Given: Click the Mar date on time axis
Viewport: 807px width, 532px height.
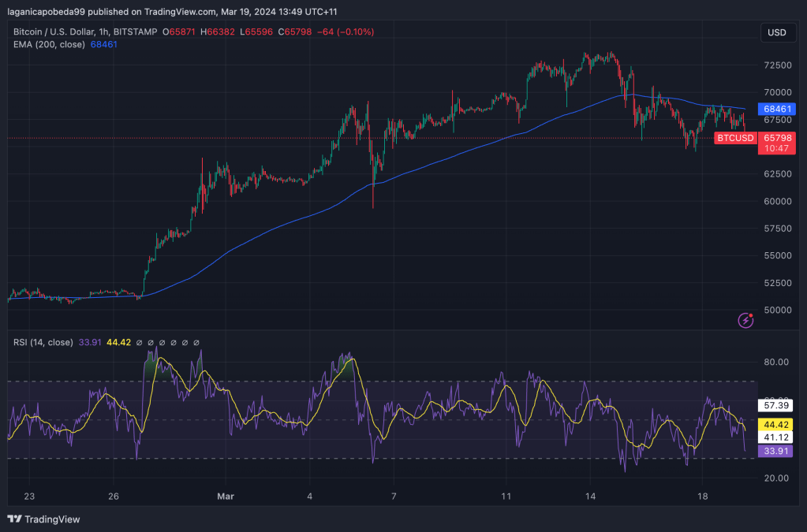Looking at the screenshot, I should [x=226, y=497].
